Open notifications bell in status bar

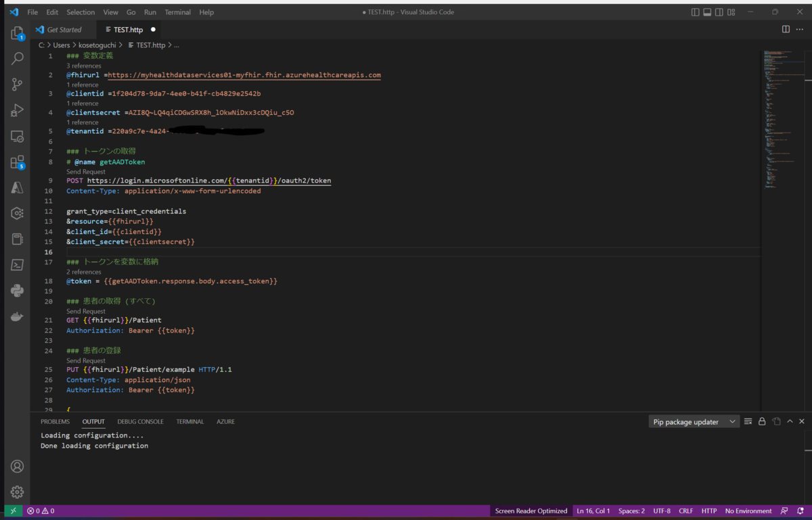pyautogui.click(x=800, y=511)
